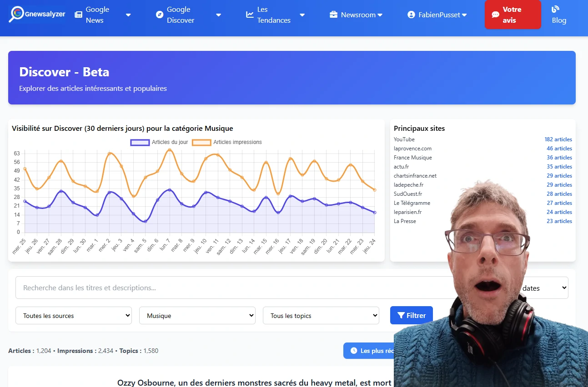This screenshot has height=387, width=588.
Task: Go to the Blog page
Action: 559,15
